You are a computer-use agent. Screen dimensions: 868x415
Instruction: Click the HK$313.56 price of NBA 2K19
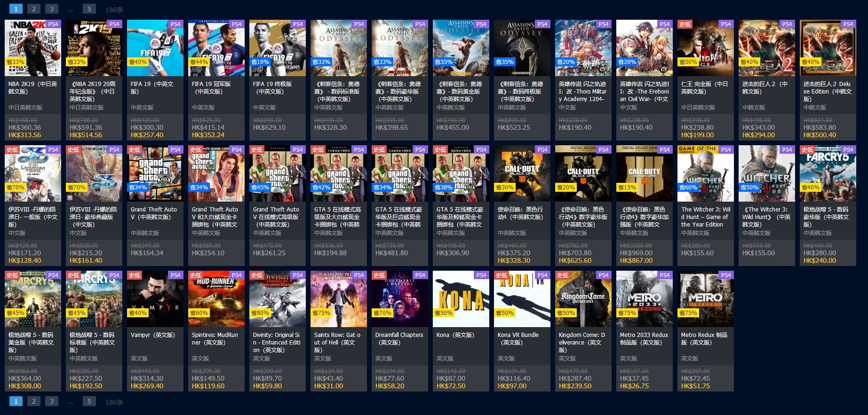24,135
